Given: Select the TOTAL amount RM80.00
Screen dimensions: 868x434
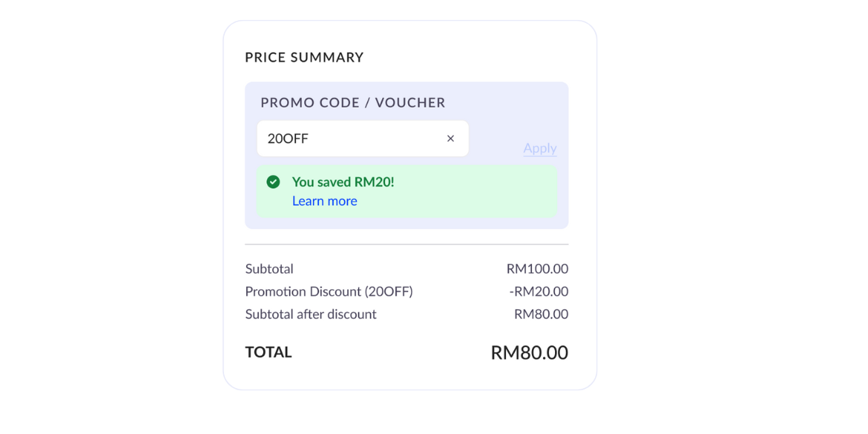Looking at the screenshot, I should (528, 352).
